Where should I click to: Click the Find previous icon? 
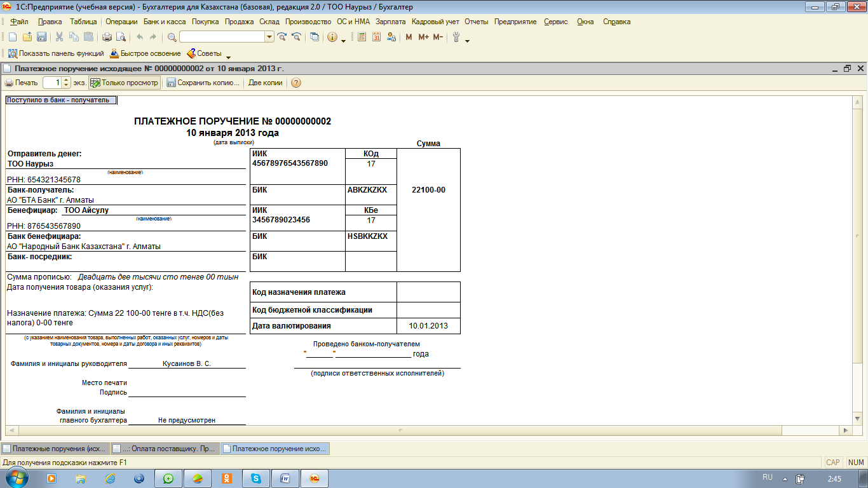295,37
